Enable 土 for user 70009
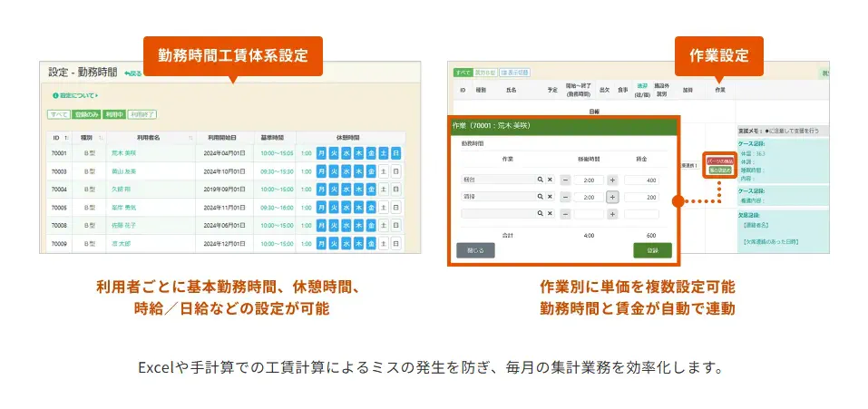Viewport: 868px width, 409px height. pyautogui.click(x=383, y=244)
